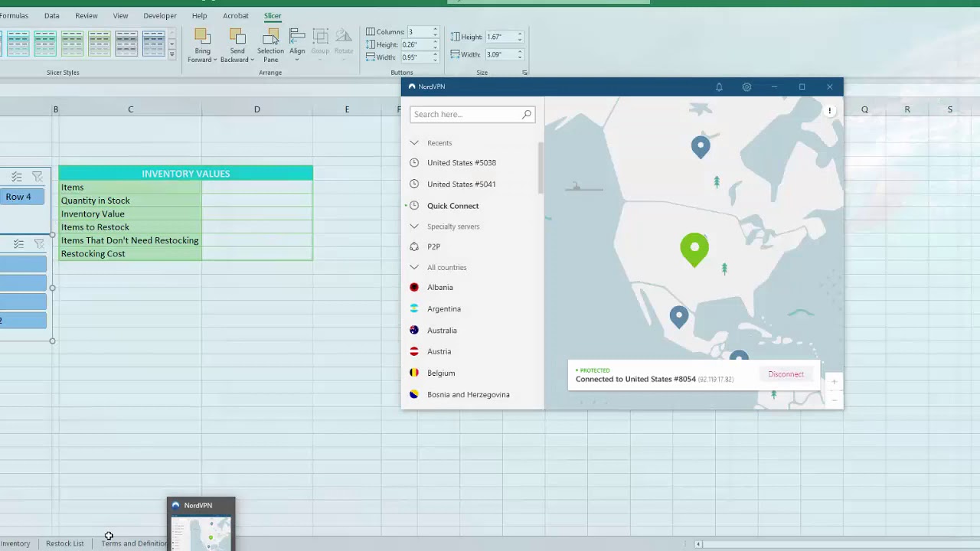This screenshot has height=551, width=980.
Task: Zoom in on the NordVPN map
Action: pos(834,381)
